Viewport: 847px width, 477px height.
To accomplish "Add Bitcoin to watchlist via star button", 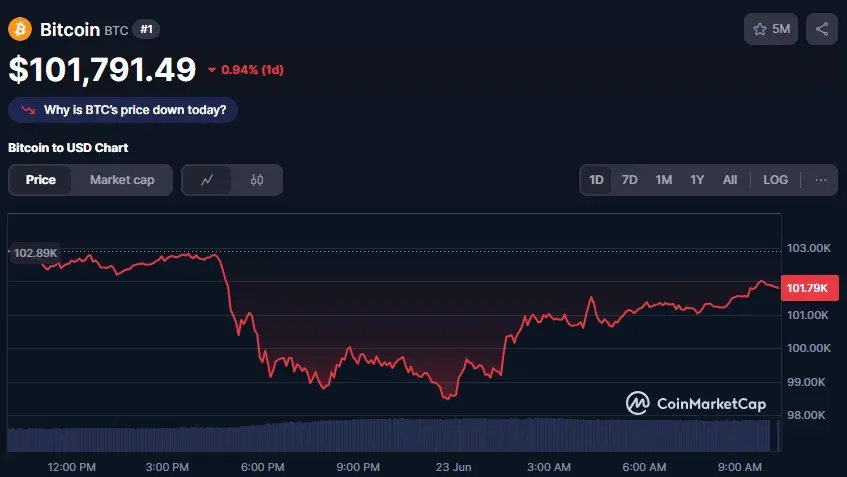I will (771, 29).
